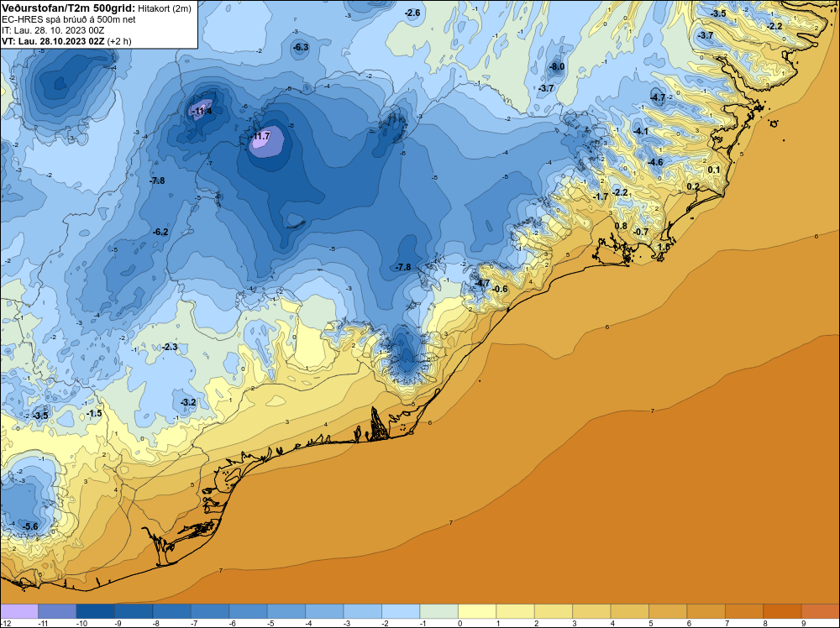Click the -5.6 value on the glacier
840x628 pixels.
(x=30, y=526)
